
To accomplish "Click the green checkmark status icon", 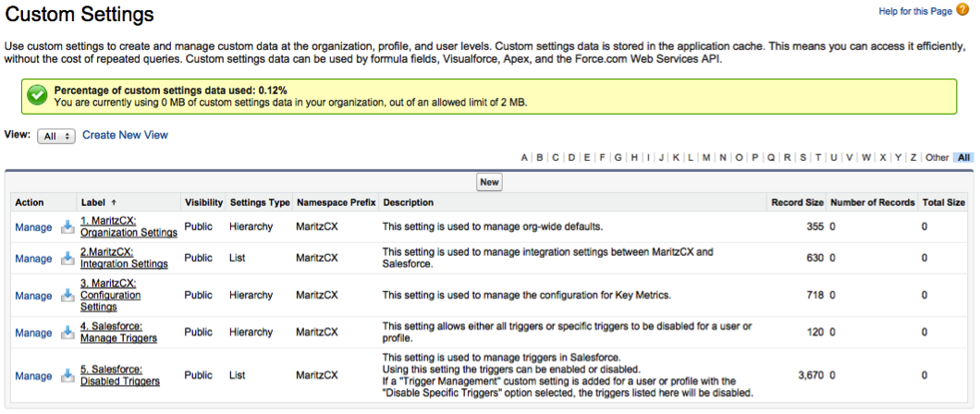I will coord(38,95).
